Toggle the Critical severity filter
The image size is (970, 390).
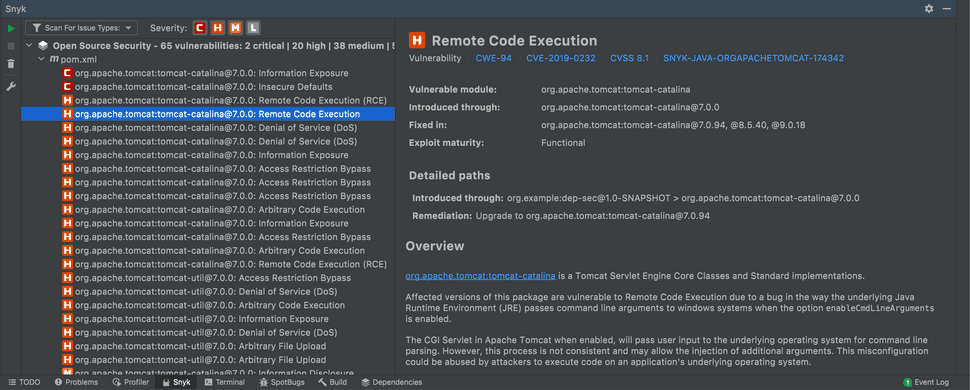click(200, 28)
